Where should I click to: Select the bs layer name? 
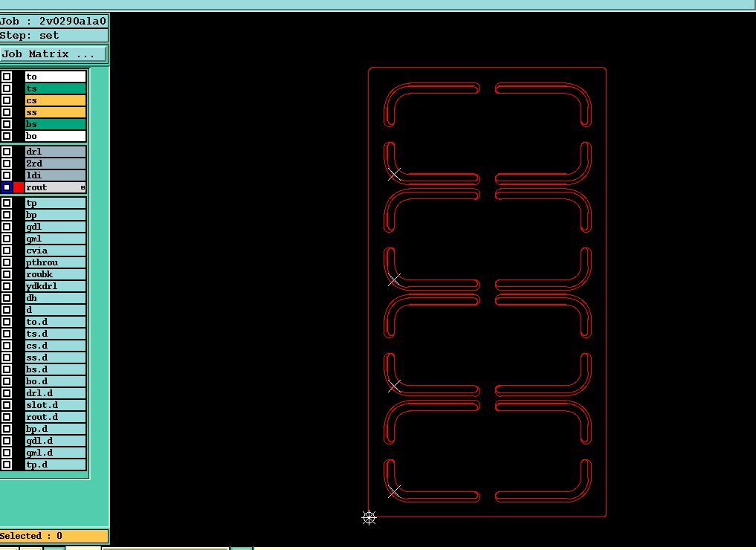tap(56, 124)
